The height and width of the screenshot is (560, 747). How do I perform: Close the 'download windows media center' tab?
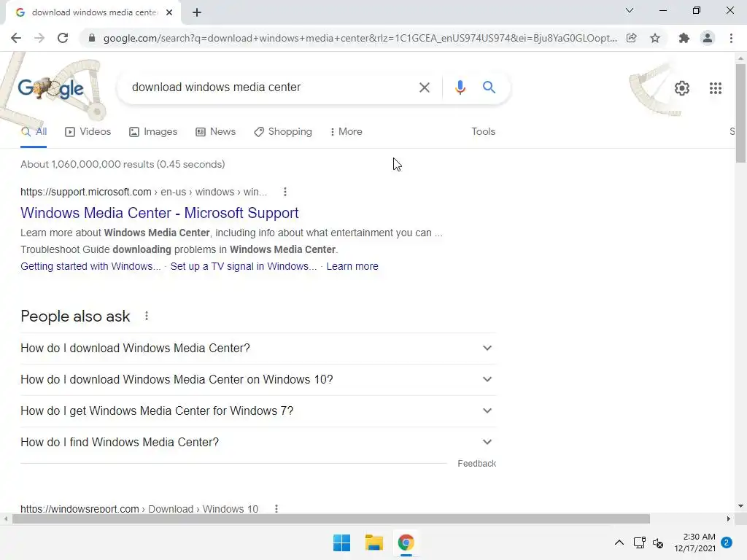[x=169, y=12]
